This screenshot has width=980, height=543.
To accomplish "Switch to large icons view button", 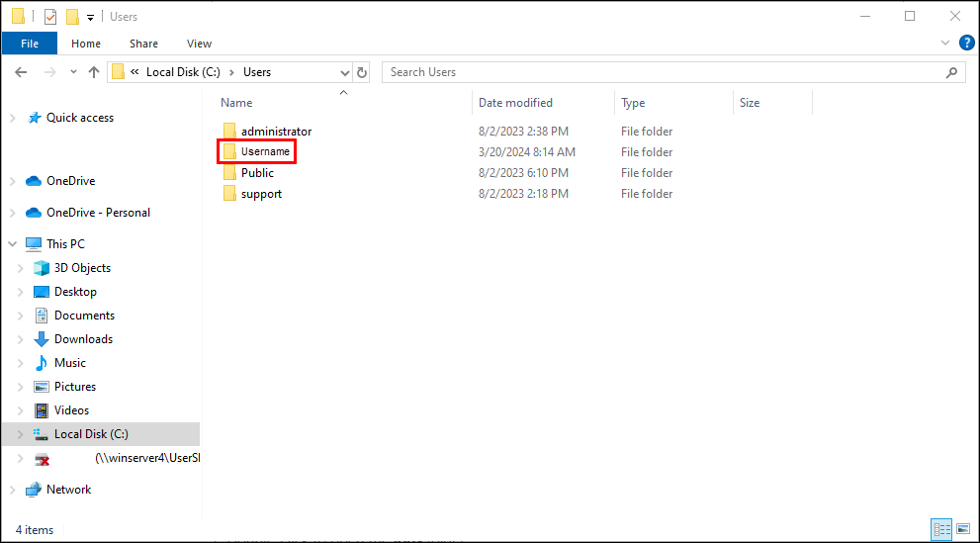I will pos(963,529).
